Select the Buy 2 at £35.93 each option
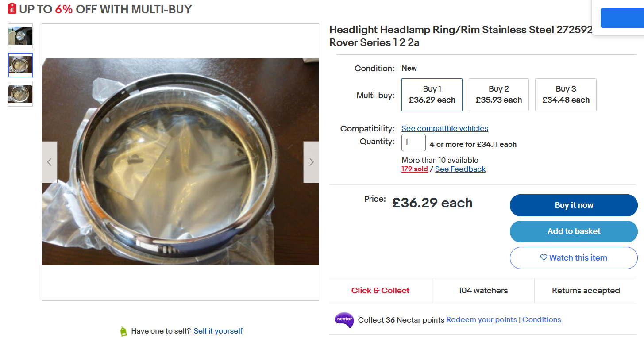The height and width of the screenshot is (338, 644). [x=498, y=94]
